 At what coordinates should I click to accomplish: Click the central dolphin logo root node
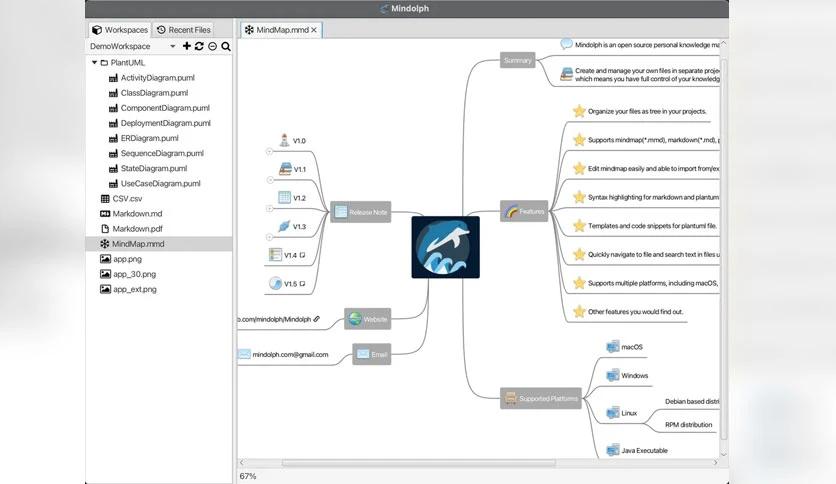click(445, 247)
